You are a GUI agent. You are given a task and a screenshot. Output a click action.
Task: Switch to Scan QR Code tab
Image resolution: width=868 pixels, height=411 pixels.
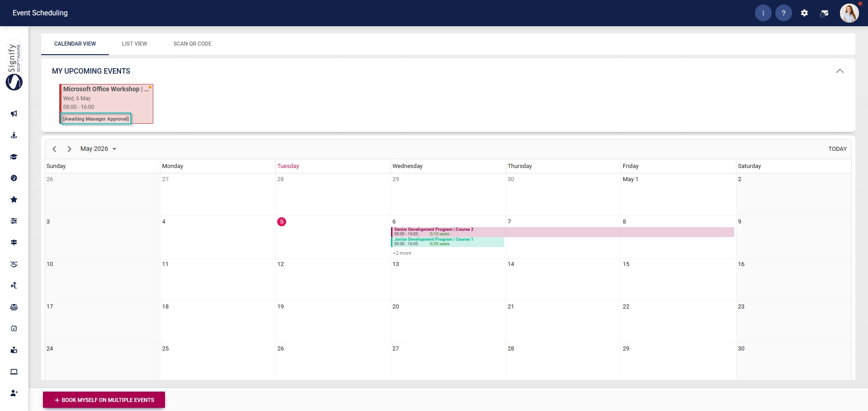coord(193,44)
